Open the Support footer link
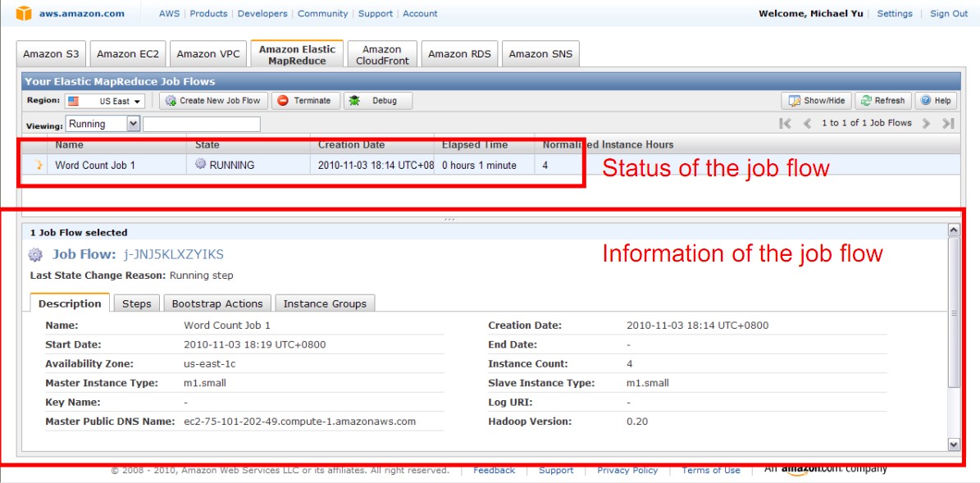The image size is (980, 483). tap(556, 470)
